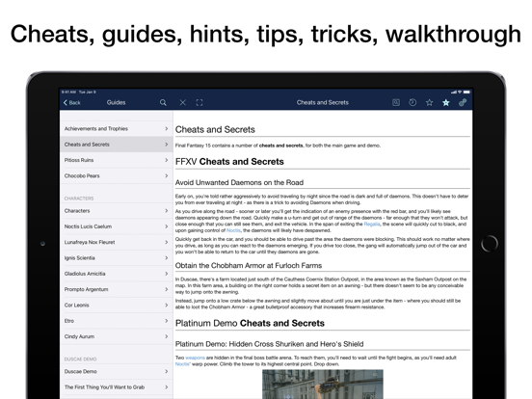Screen dimensions: 532x399
Task: Click 'FFXV Cheats and Secrets' heading
Action: [x=229, y=162]
